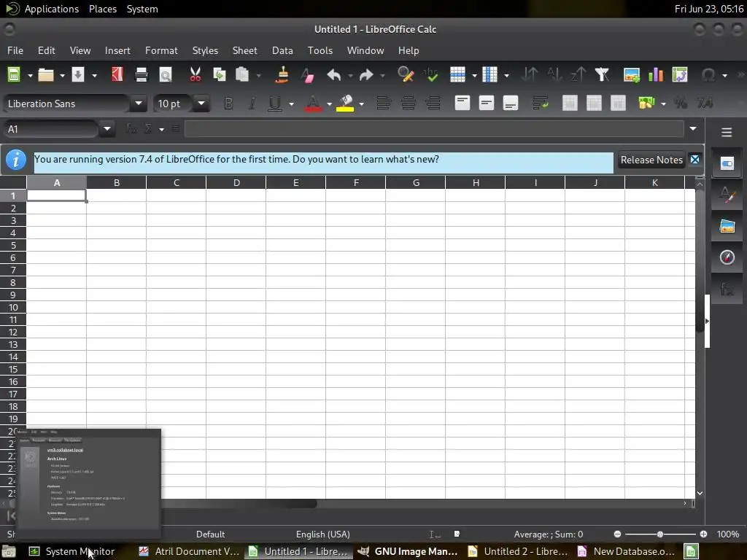Screen dimensions: 747x560
Task: Select the Clone Formatting paintbrush
Action: 282,75
